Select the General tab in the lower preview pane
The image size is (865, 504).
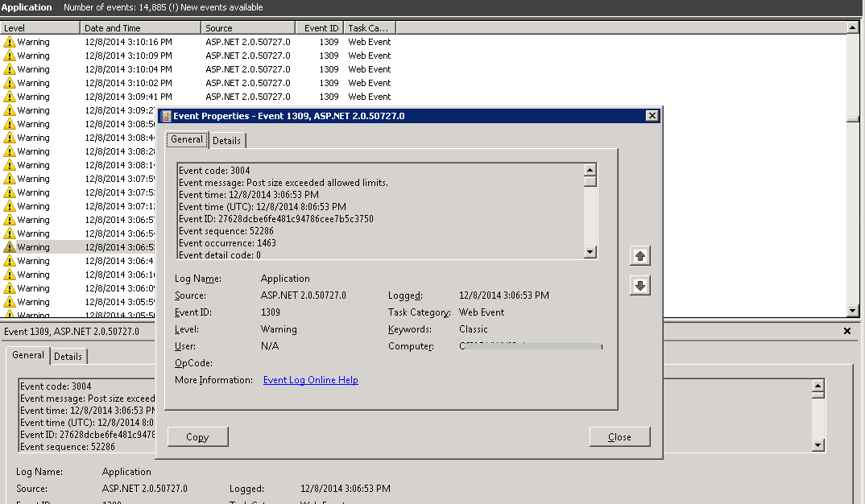[x=28, y=355]
